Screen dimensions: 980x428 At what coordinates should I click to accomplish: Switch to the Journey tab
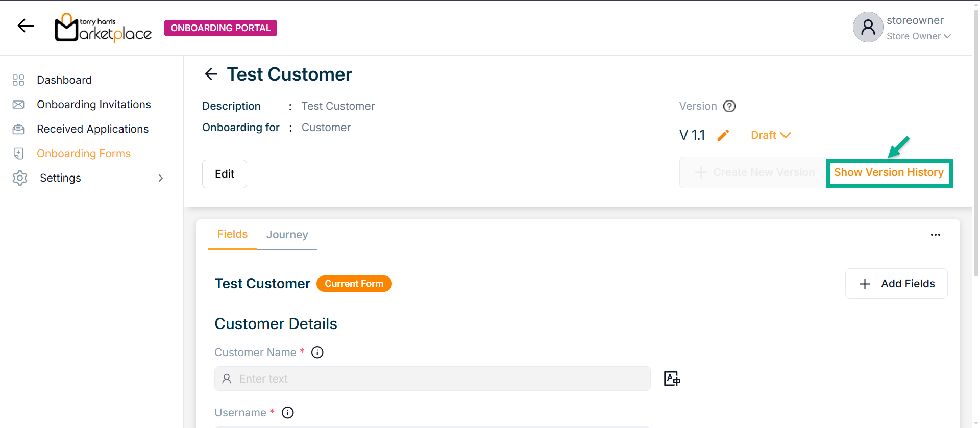[x=287, y=235]
